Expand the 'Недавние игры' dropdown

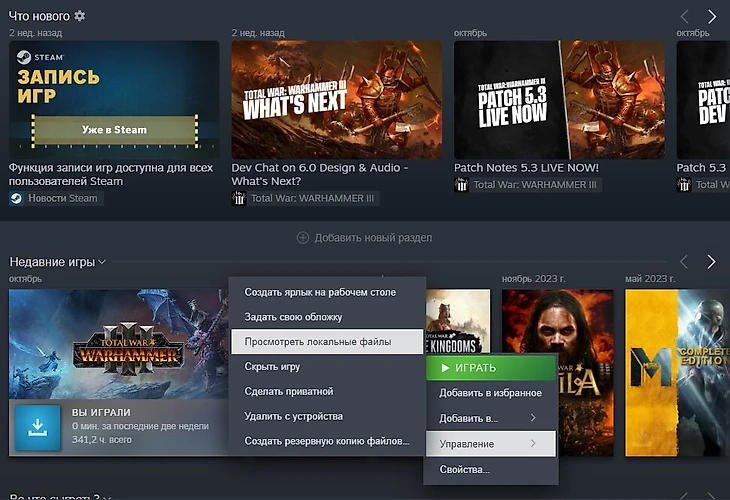point(102,262)
